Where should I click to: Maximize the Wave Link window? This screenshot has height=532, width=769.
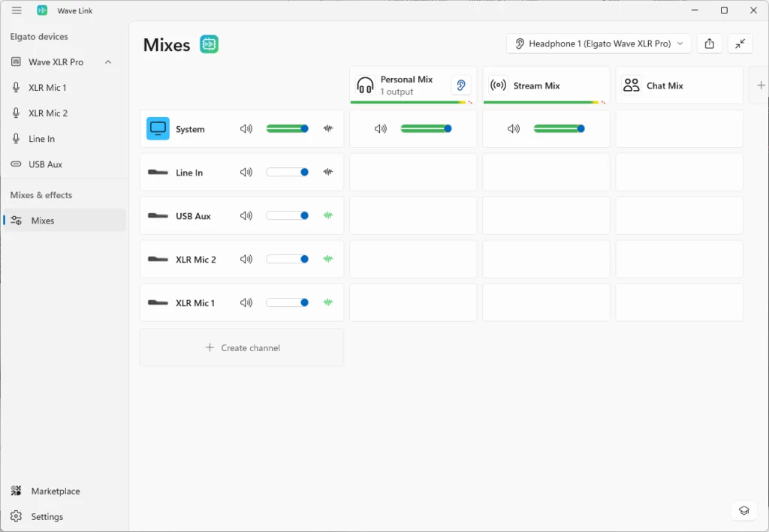[724, 11]
